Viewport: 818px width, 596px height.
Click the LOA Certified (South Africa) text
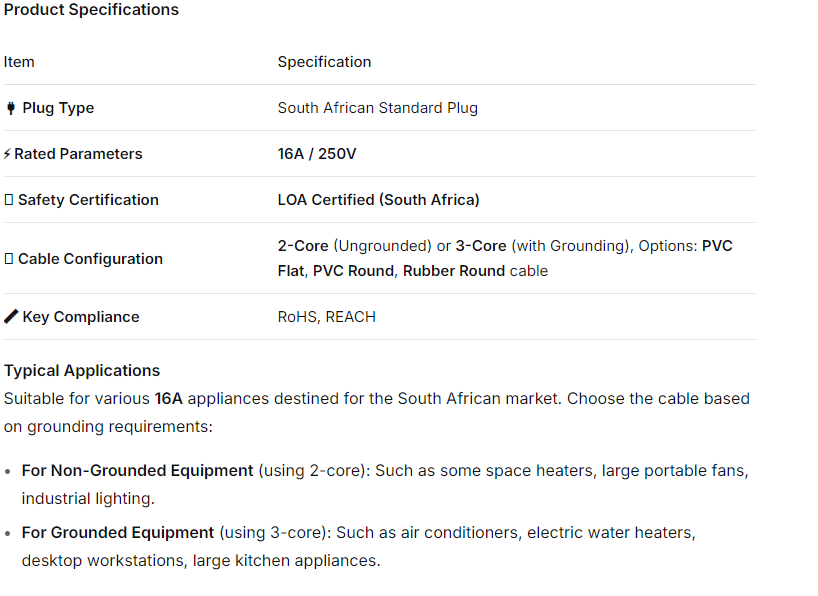click(x=378, y=200)
